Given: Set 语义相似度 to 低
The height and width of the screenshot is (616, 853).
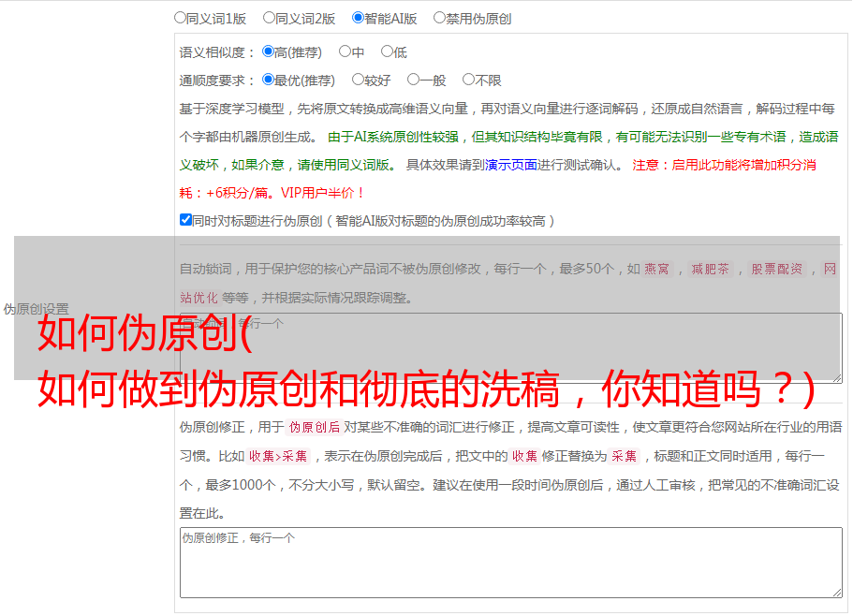Looking at the screenshot, I should (387, 52).
